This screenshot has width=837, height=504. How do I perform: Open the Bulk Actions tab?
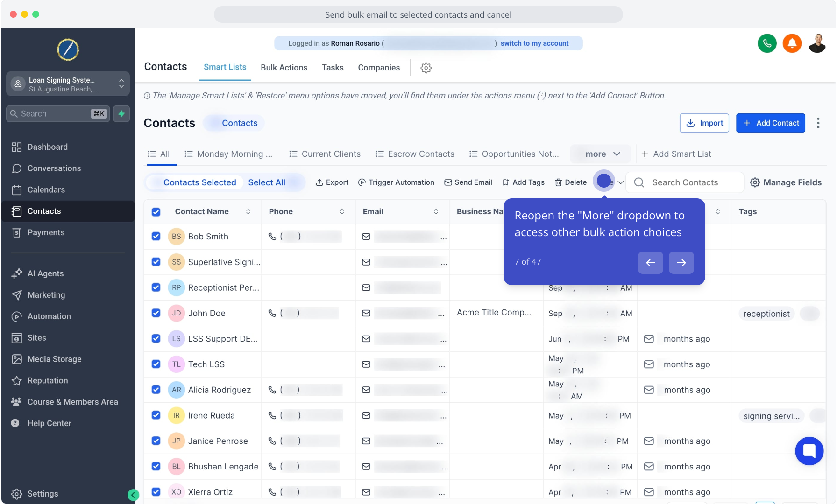click(284, 68)
